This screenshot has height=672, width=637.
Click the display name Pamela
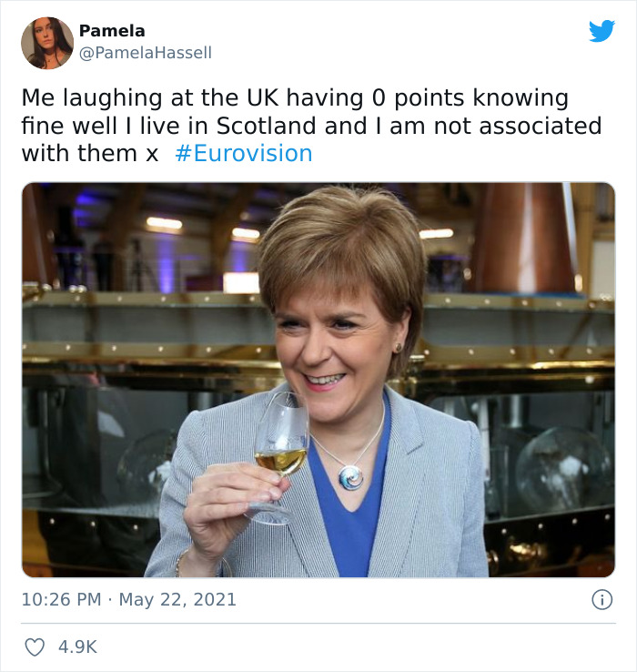[112, 31]
